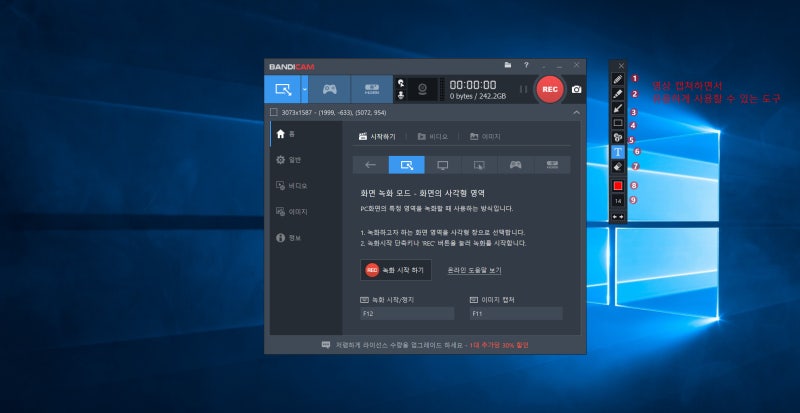Open the dropdown arrow beside screen recording mode
Screen dimensions: 800x413
tap(305, 89)
